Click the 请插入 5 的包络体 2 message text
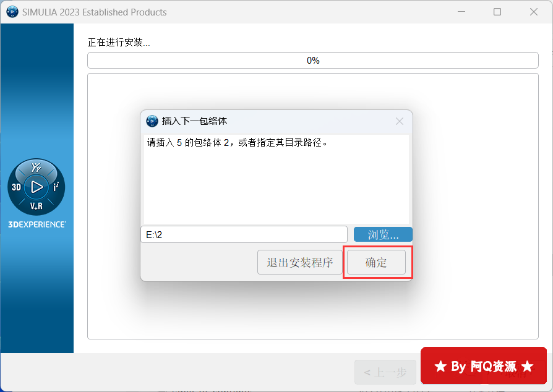The height and width of the screenshot is (392, 553). click(x=237, y=143)
